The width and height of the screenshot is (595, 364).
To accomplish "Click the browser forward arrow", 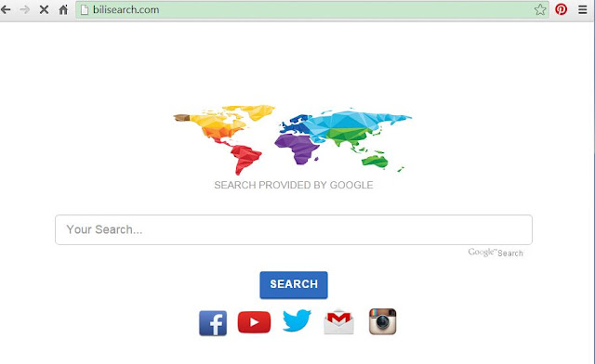I will pyautogui.click(x=25, y=9).
